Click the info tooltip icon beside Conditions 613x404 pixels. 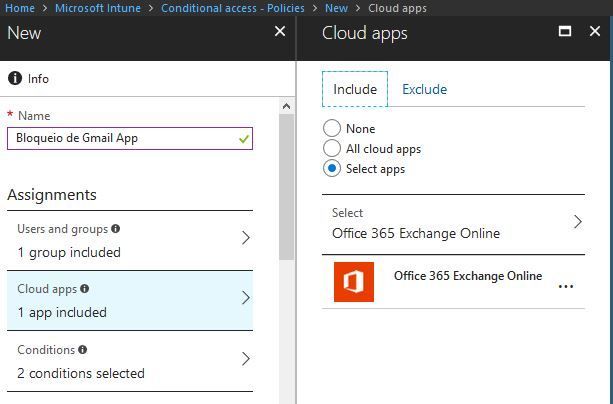click(82, 350)
